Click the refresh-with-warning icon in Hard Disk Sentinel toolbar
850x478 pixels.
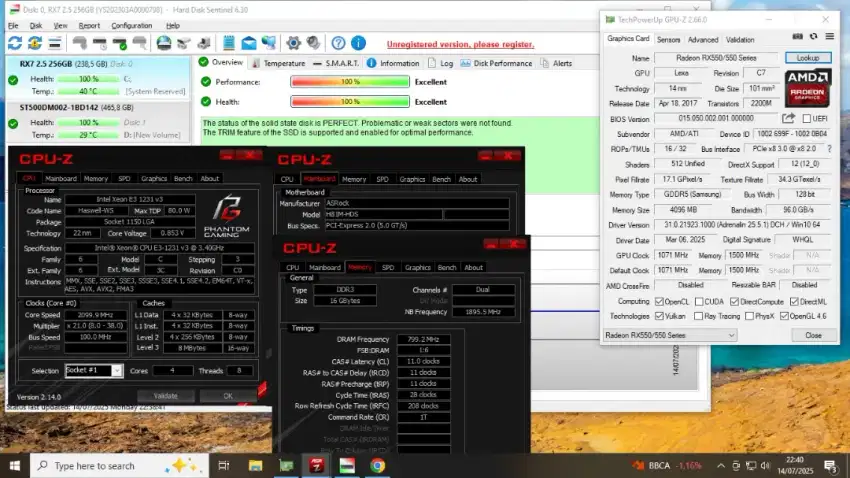[x=35, y=43]
